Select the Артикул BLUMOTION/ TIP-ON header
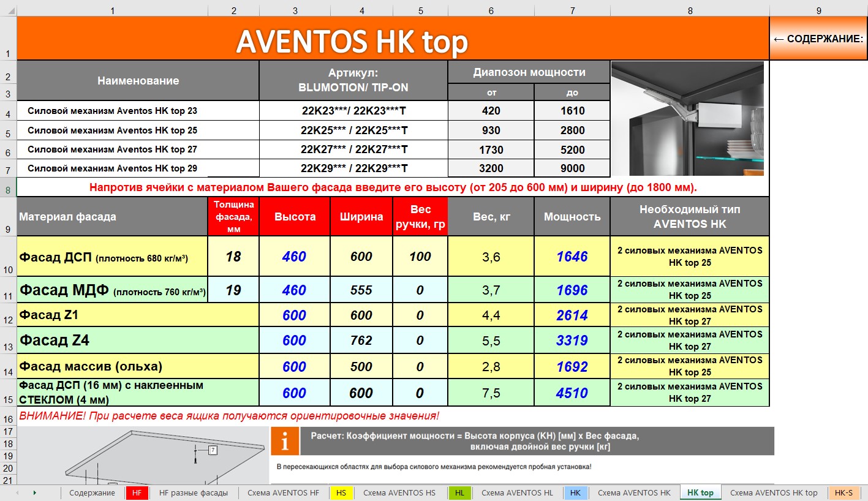The image size is (868, 501). pos(353,81)
